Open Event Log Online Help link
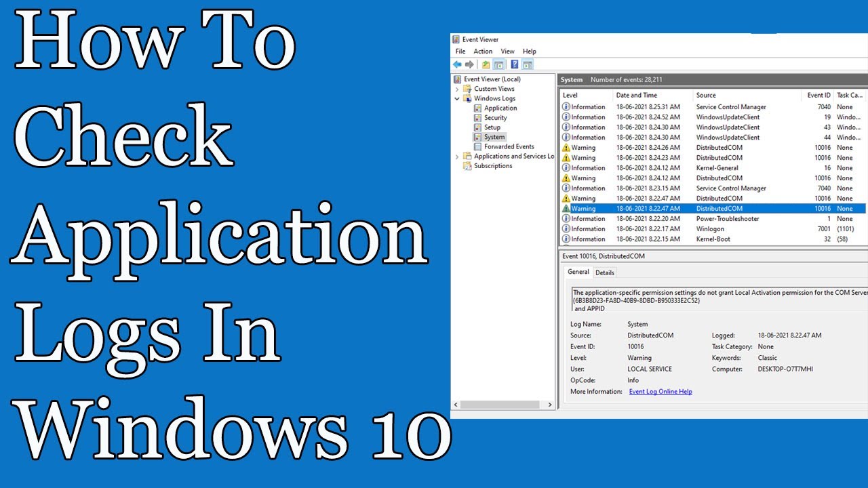This screenshot has width=868, height=488. coord(660,392)
